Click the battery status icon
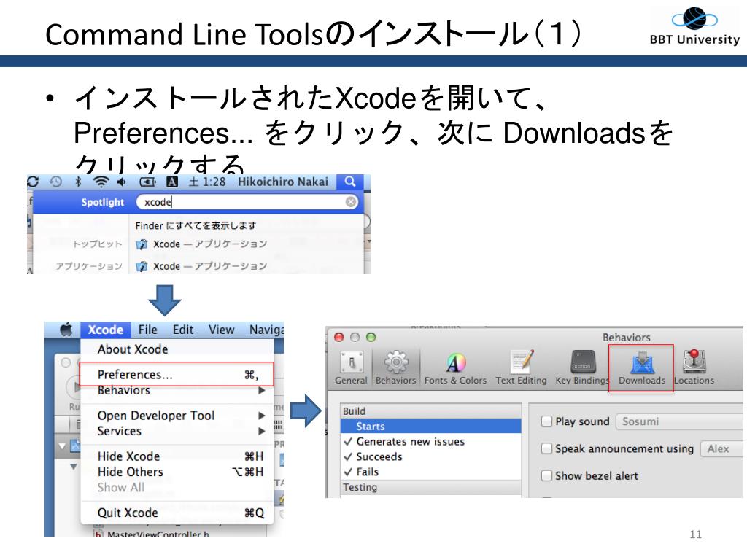 (x=147, y=182)
